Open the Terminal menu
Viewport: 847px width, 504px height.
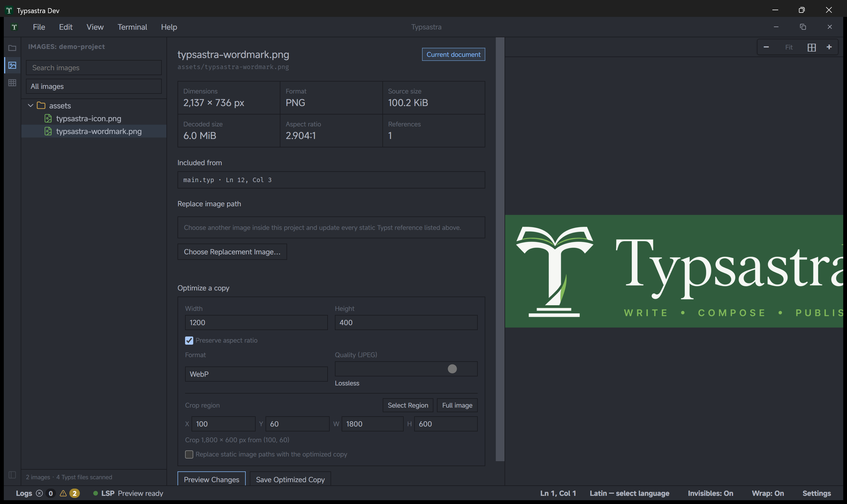tap(132, 27)
